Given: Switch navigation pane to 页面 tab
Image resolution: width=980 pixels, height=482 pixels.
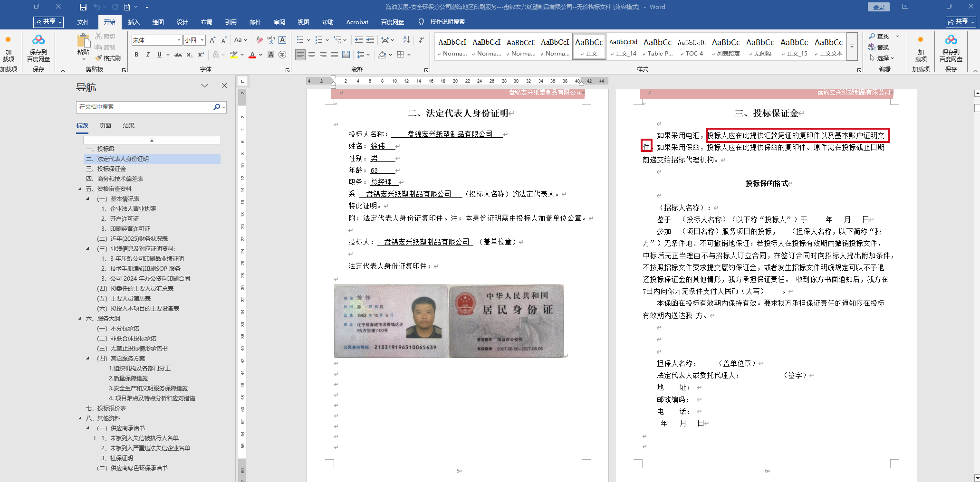Looking at the screenshot, I should (106, 126).
